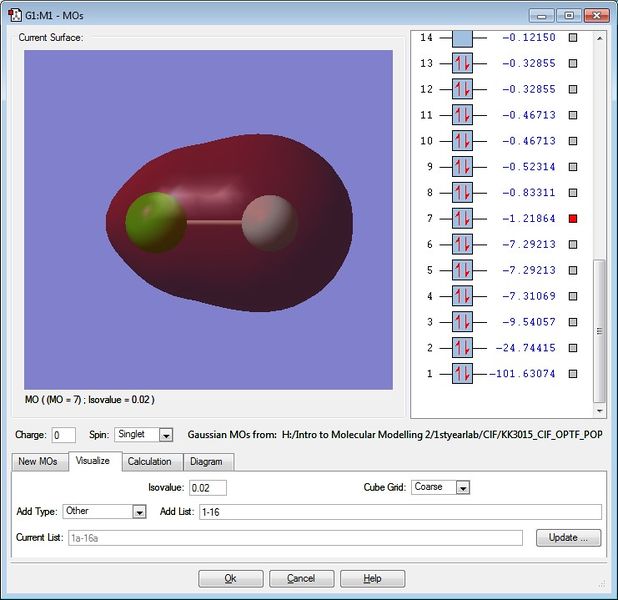The height and width of the screenshot is (600, 618).
Task: Click the electron pair box for MO 13
Action: click(x=462, y=63)
